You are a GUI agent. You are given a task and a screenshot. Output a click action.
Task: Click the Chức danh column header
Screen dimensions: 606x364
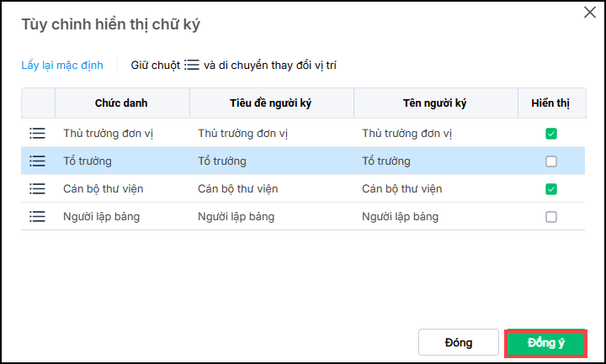(x=121, y=103)
